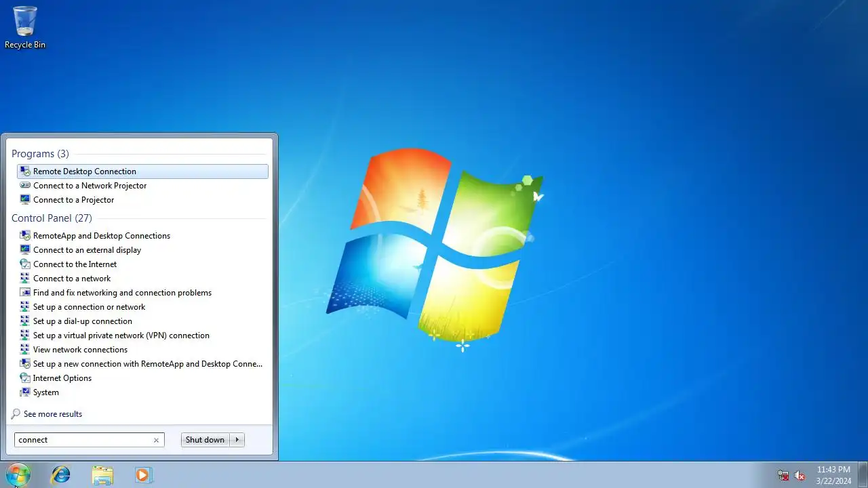Click the Set up a new connection with RemoteApp icon
The height and width of the screenshot is (488, 868).
coord(25,364)
